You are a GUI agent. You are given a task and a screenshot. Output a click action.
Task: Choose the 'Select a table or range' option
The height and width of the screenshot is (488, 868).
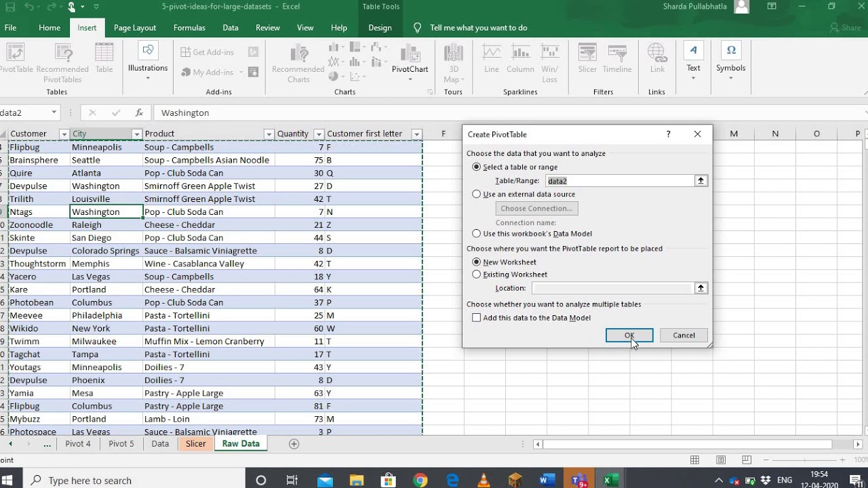pos(477,167)
